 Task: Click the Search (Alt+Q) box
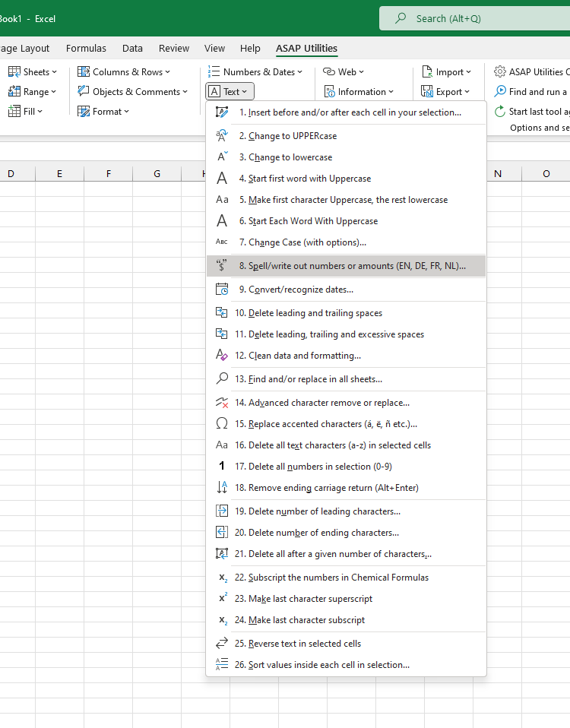tap(474, 18)
